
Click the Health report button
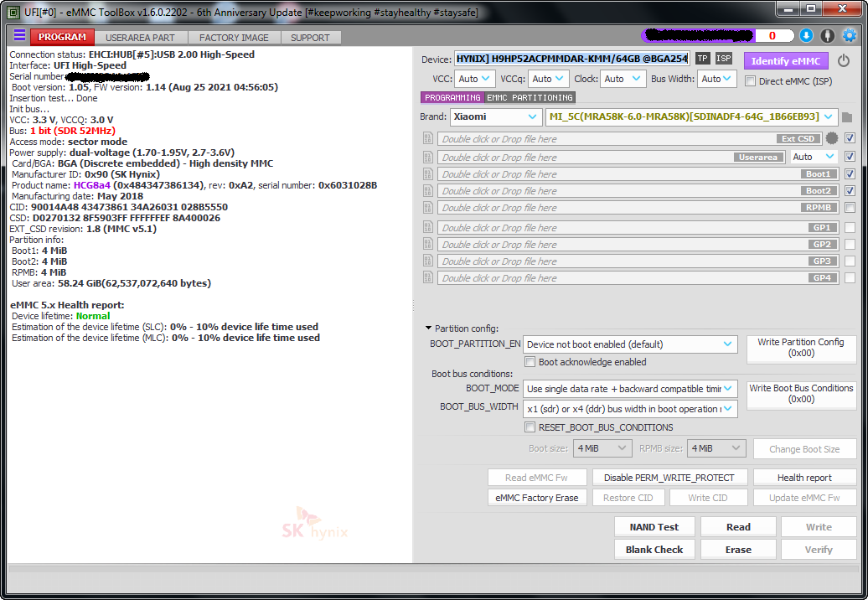(x=804, y=478)
